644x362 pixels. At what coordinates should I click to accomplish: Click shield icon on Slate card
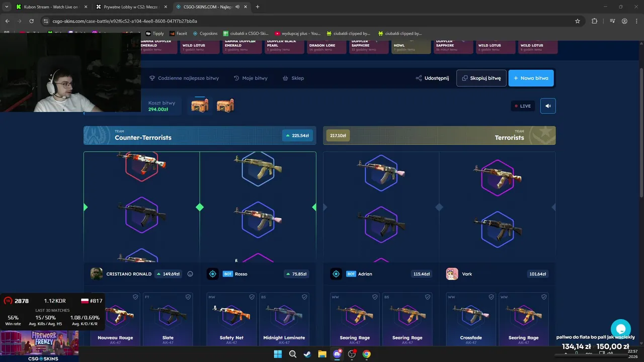188,297
